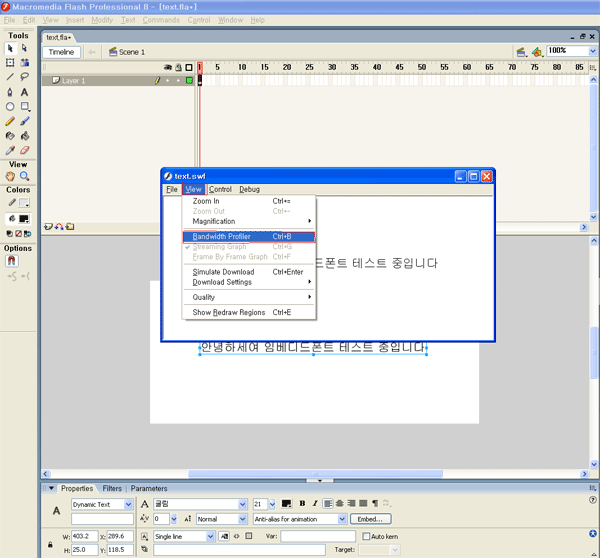600x558 pixels.
Task: Select the Pen tool
Action: click(x=10, y=92)
